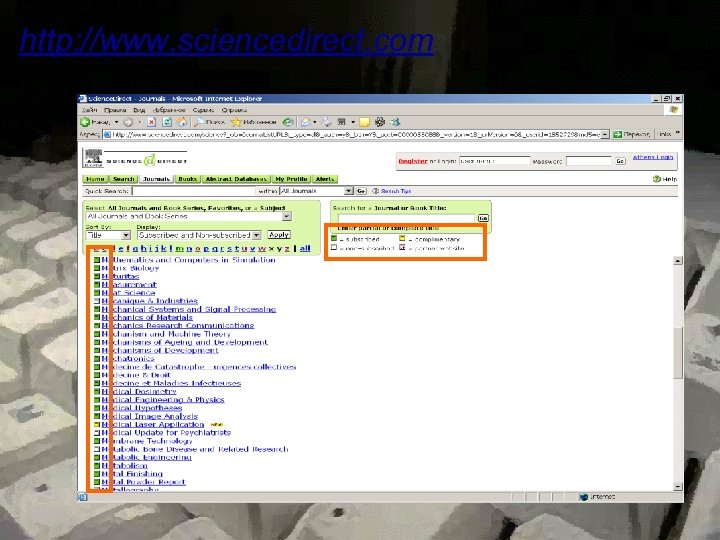Click the Password input field
The height and width of the screenshot is (540, 720).
click(589, 161)
